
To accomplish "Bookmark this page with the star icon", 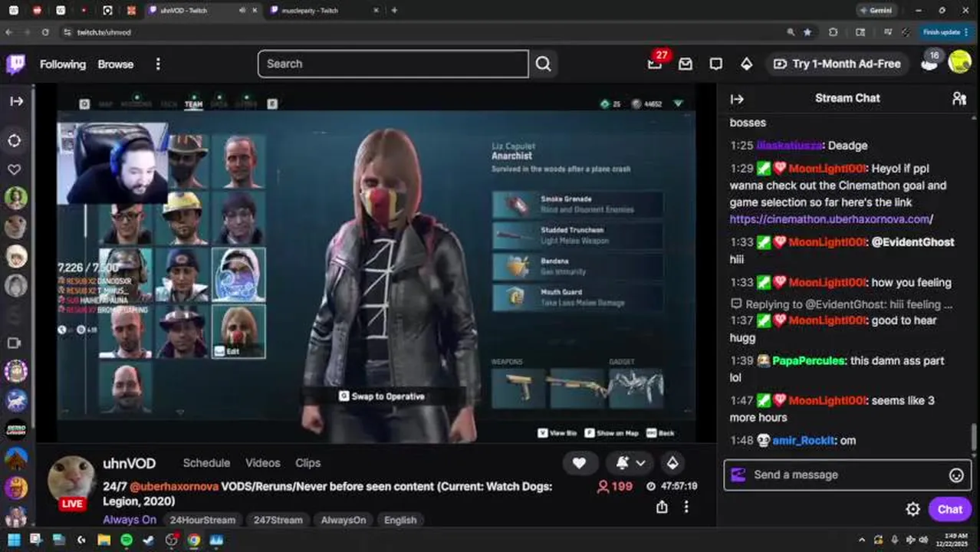I will pos(807,32).
